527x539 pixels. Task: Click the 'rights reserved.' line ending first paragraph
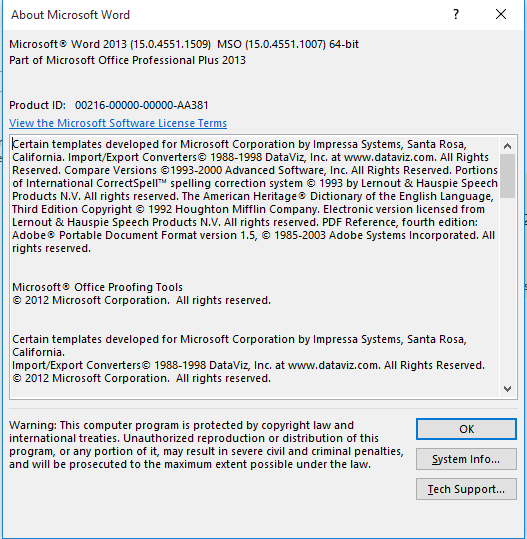(x=52, y=248)
